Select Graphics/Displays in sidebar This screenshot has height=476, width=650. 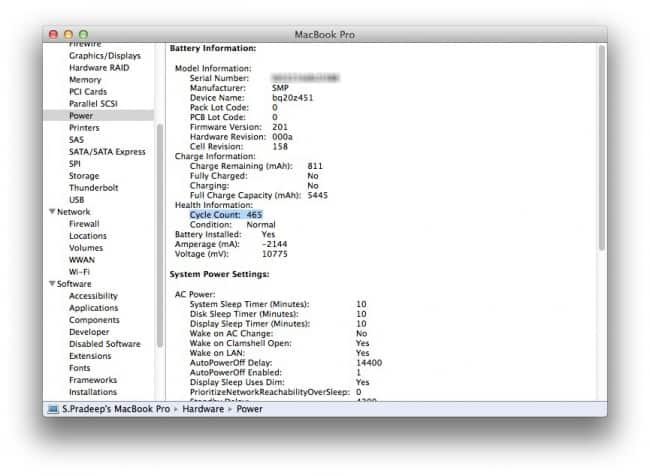point(104,56)
